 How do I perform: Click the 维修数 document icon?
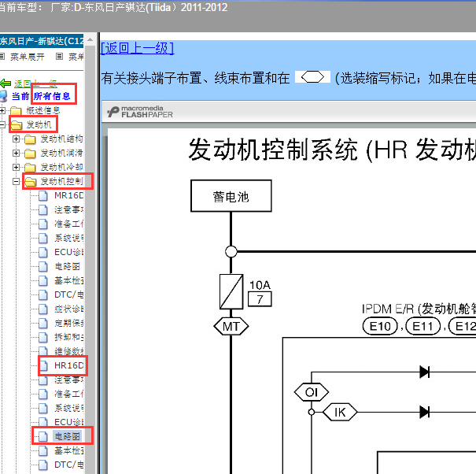tap(42, 351)
